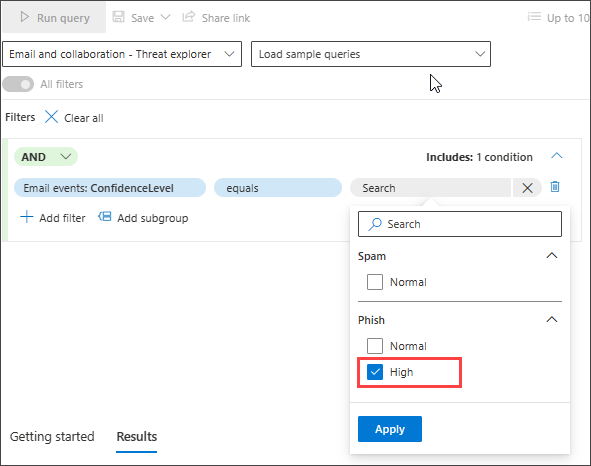Check Normal under Spam

coord(375,282)
